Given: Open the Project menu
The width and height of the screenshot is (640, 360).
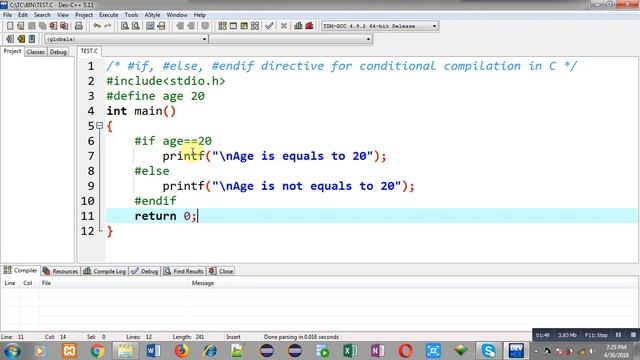Looking at the screenshot, I should click(x=84, y=15).
